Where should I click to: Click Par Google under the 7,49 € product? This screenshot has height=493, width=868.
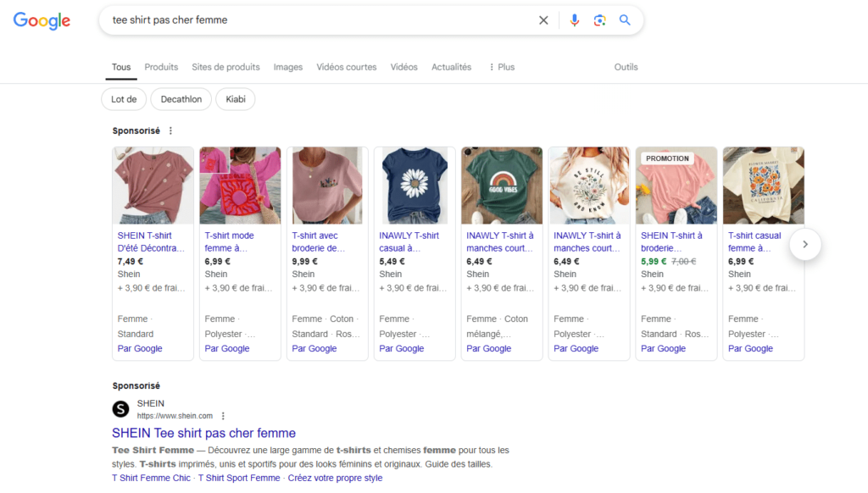pos(140,349)
